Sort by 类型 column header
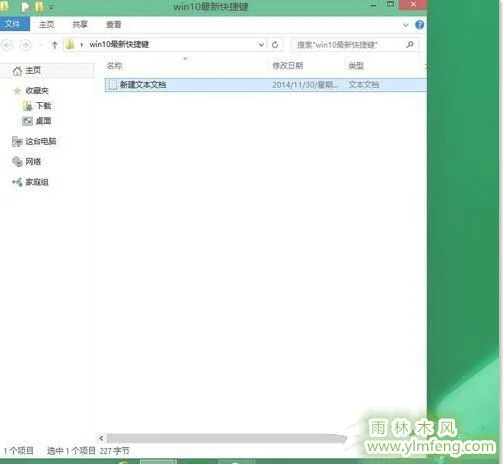503x464 pixels. (356, 66)
